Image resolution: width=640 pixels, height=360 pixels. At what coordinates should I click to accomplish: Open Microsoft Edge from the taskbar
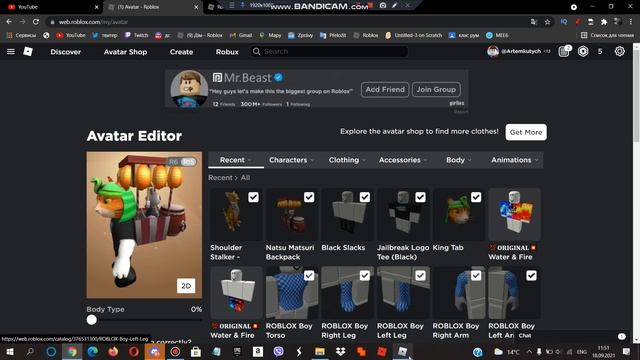[x=93, y=351]
